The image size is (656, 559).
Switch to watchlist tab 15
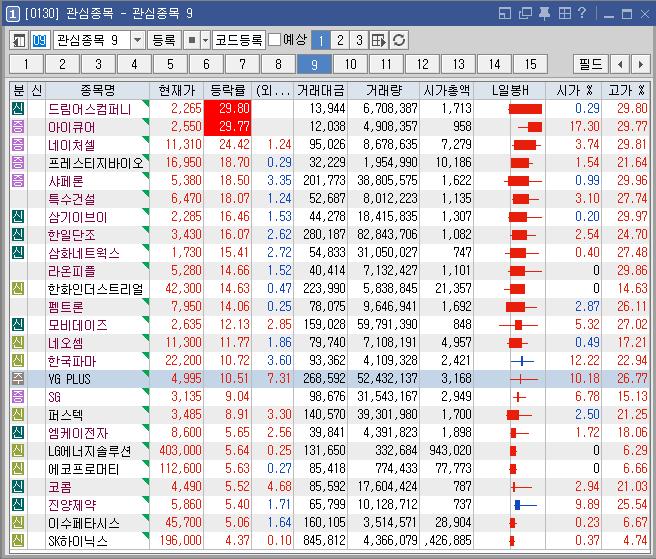530,64
